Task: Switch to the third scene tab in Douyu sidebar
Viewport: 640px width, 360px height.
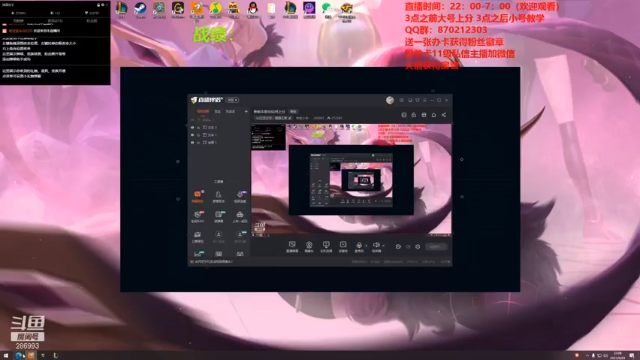Action: tap(230, 111)
